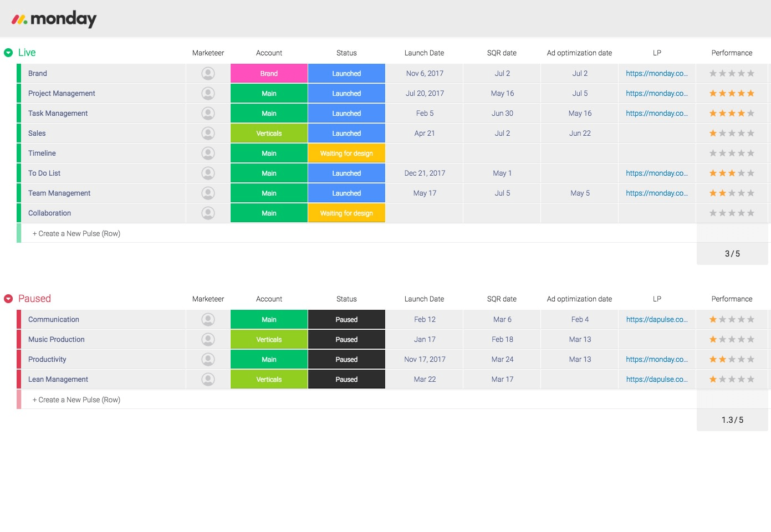
Task: Set star rating for Project Management row
Action: (732, 93)
